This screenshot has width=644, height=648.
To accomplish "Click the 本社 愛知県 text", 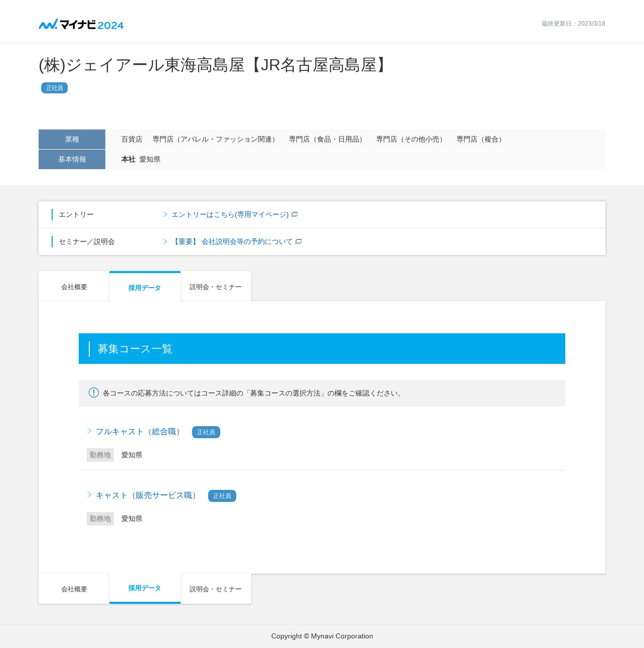I will [141, 159].
